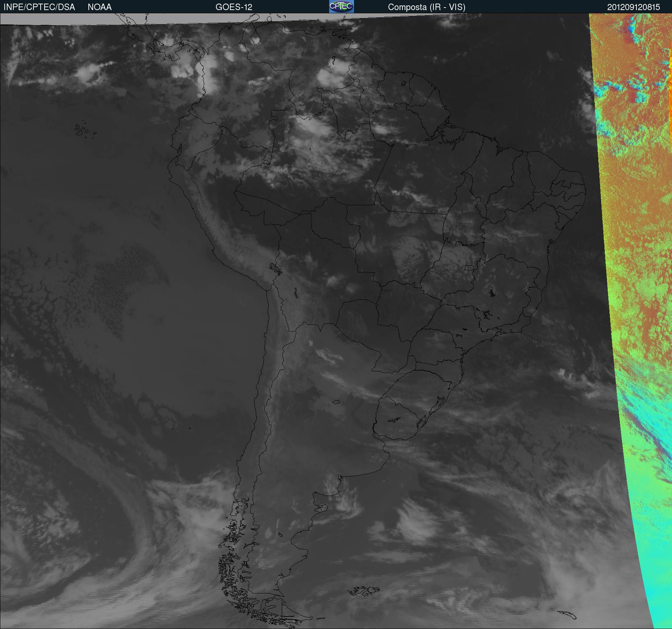Viewport: 672px width, 629px height.
Task: Click the GOES-12 satellite label
Action: [x=234, y=7]
